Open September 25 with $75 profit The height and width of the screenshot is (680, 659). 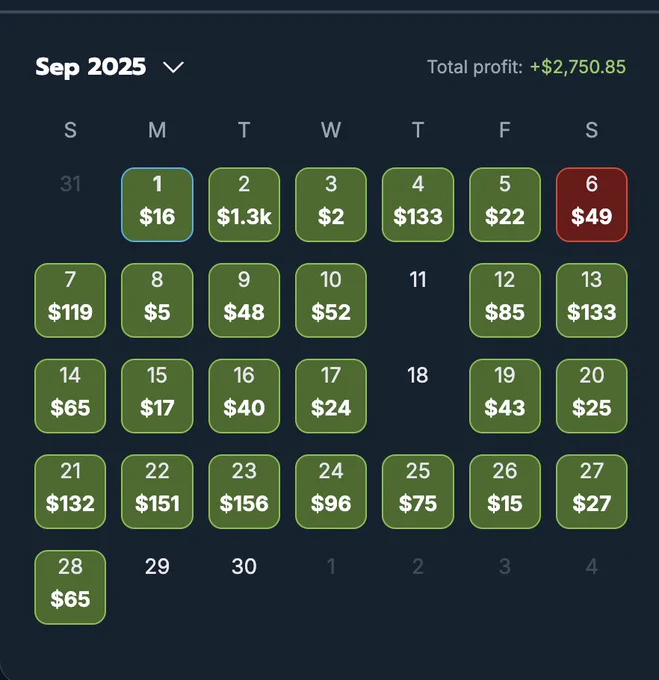click(418, 492)
